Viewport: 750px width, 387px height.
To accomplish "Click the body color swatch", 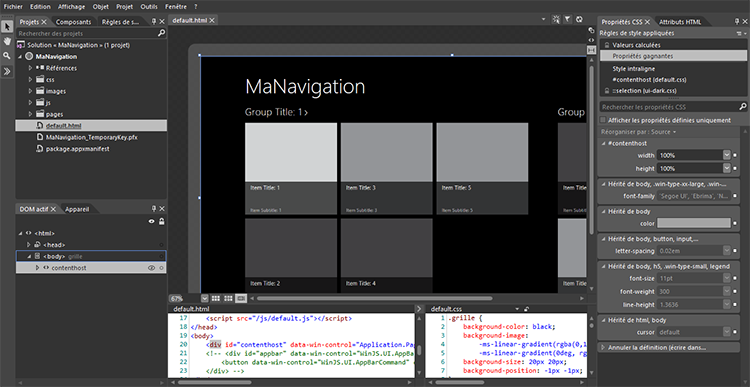I will tap(694, 223).
